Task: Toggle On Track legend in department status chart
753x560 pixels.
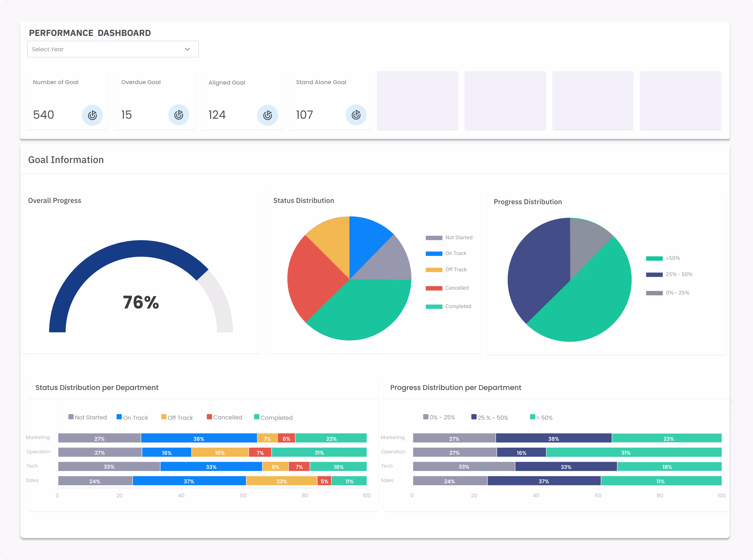Action: tap(132, 417)
